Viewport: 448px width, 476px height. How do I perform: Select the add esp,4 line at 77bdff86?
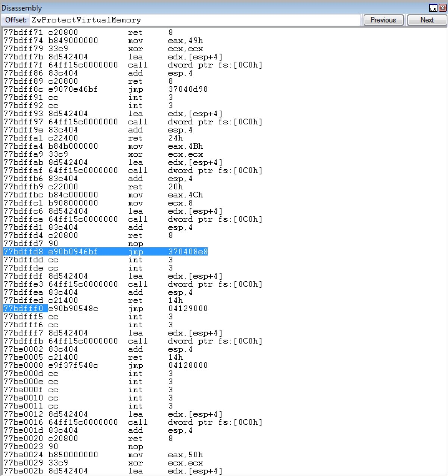click(98, 73)
